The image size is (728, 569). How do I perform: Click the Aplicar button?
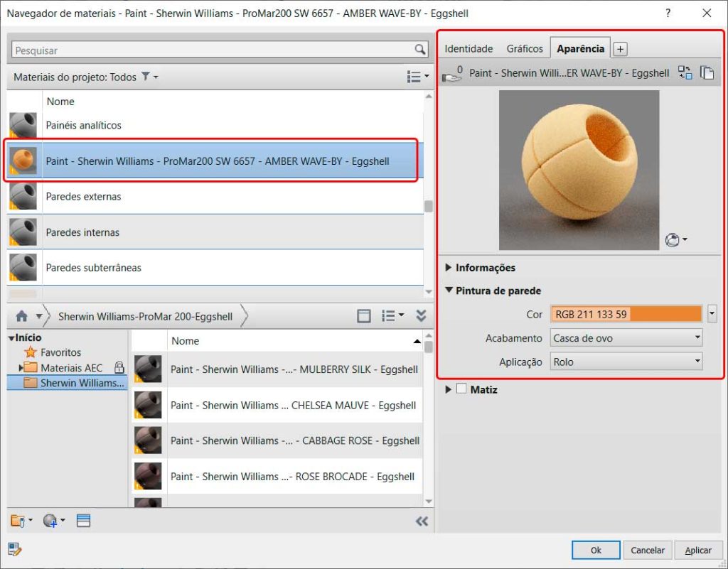click(x=698, y=550)
